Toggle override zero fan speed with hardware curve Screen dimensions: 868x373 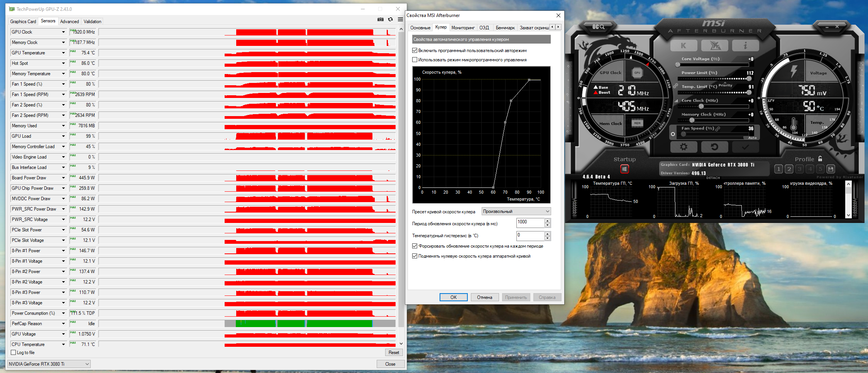415,256
